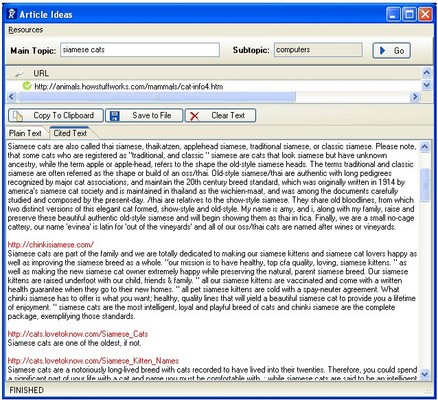Screen dimensions: 438x400
Task: Copy the text with Copy To Clipboard
Action: (56, 116)
